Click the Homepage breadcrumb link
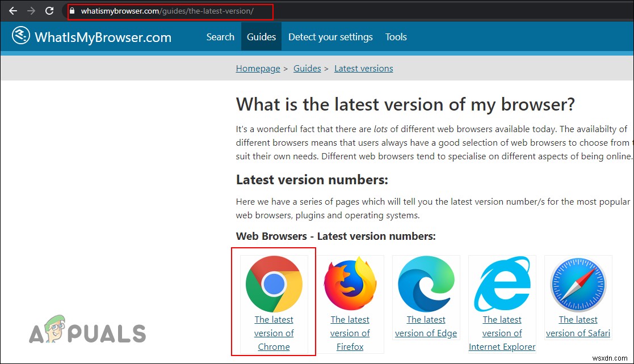Screen dimensions: 634x364 [258, 68]
